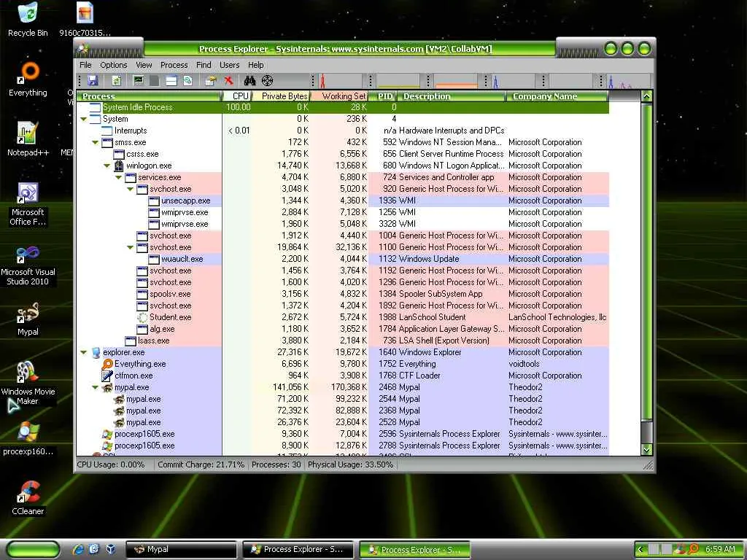This screenshot has height=560, width=747.
Task: Select the Notepad++ desktop shortcut
Action: click(28, 139)
